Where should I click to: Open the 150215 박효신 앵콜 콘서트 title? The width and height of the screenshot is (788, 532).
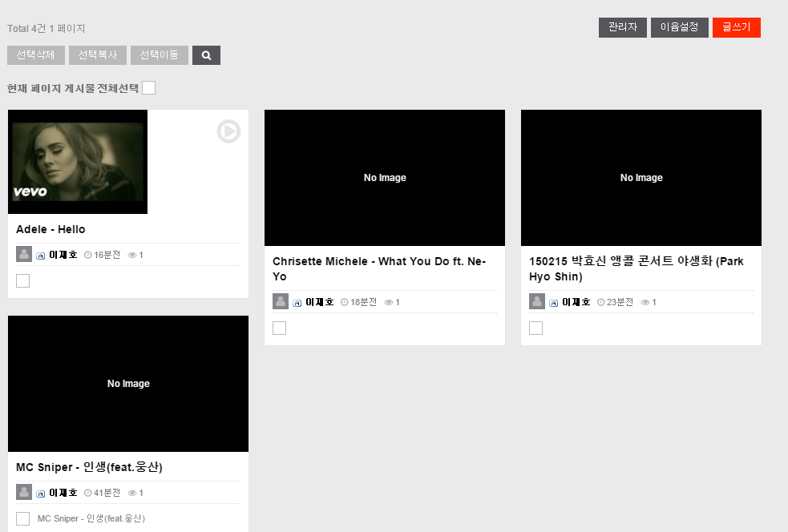coord(636,268)
